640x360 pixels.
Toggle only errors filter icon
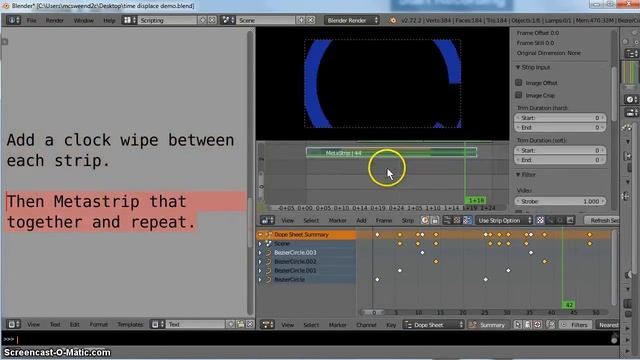tap(538, 324)
